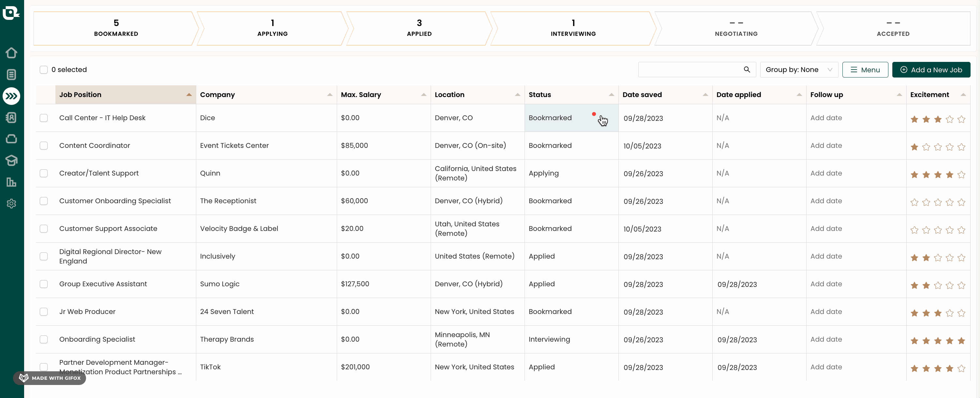Click the Add a New Job button
The image size is (980, 398).
click(931, 70)
